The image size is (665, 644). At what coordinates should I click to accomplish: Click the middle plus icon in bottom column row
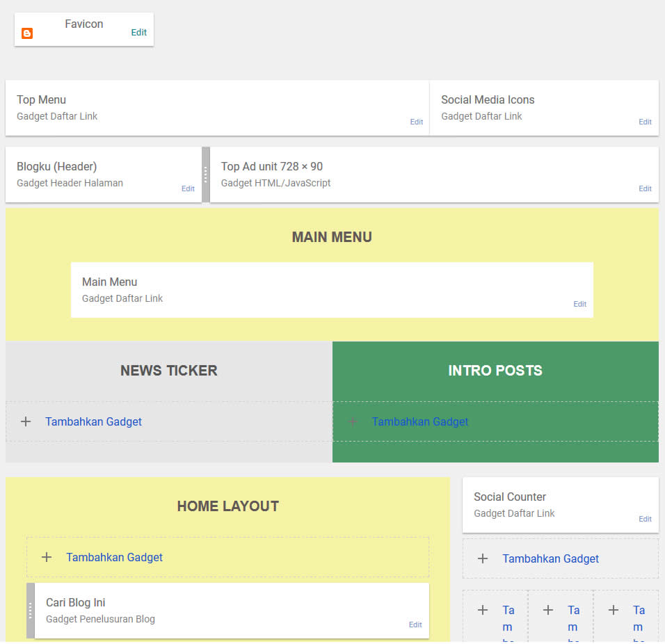click(548, 610)
